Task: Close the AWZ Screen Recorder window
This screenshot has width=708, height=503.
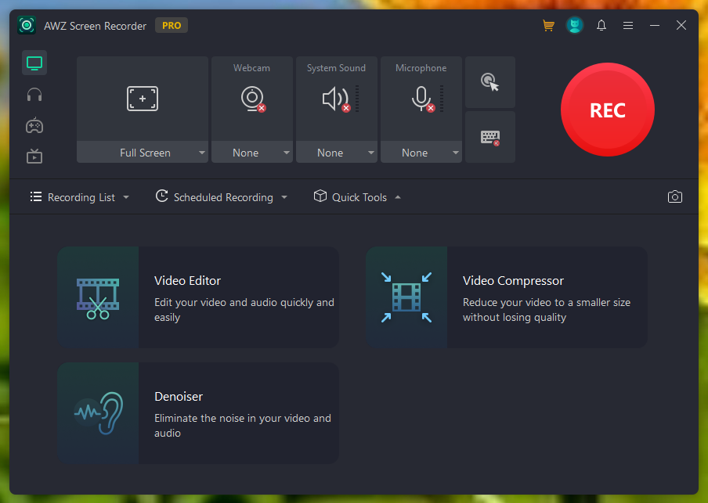Action: click(681, 25)
